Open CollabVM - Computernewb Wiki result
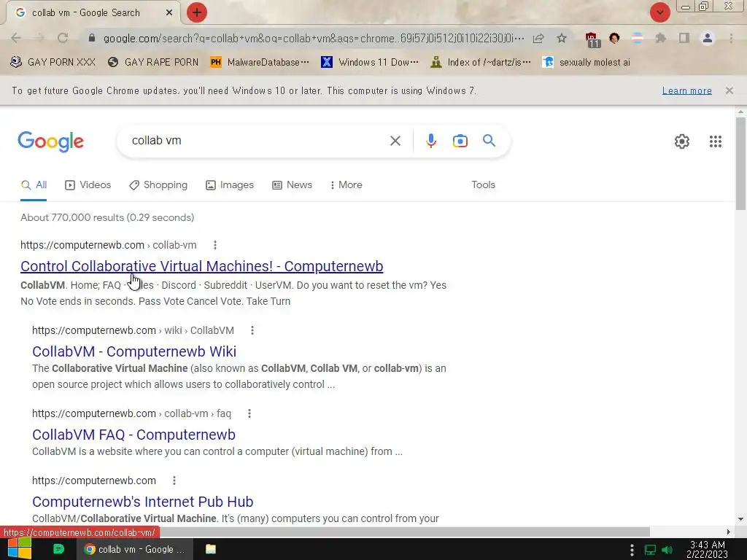The width and height of the screenshot is (747, 560). click(x=134, y=351)
